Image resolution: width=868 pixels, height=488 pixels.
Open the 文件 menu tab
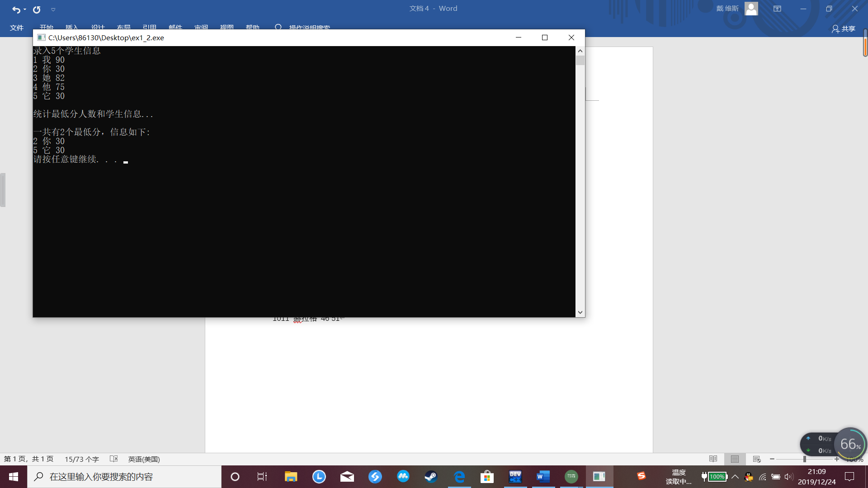click(17, 28)
